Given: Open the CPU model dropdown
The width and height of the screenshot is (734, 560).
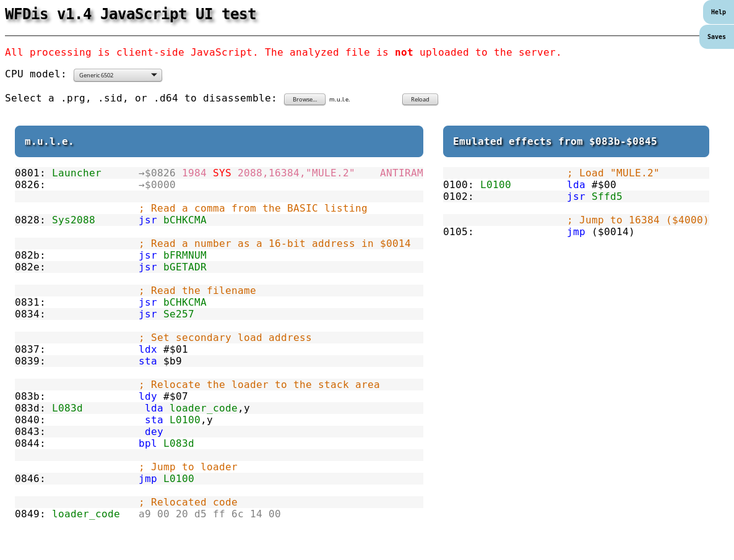Looking at the screenshot, I should pos(118,75).
